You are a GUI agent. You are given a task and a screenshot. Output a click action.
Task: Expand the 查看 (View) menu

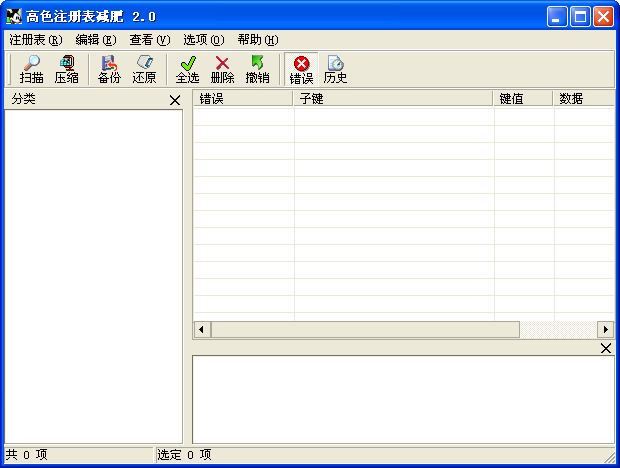point(150,40)
